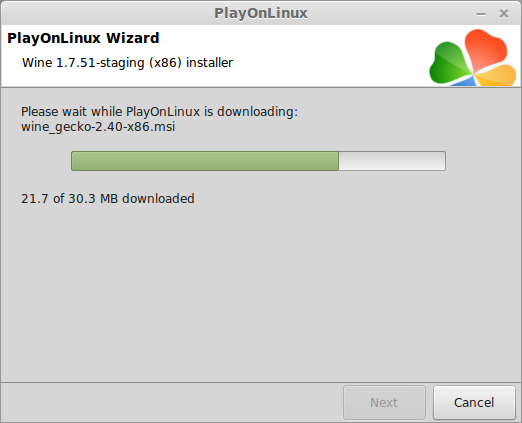The image size is (522, 423).
Task: Click the empty remaining part of progress bar
Action: tap(392, 161)
